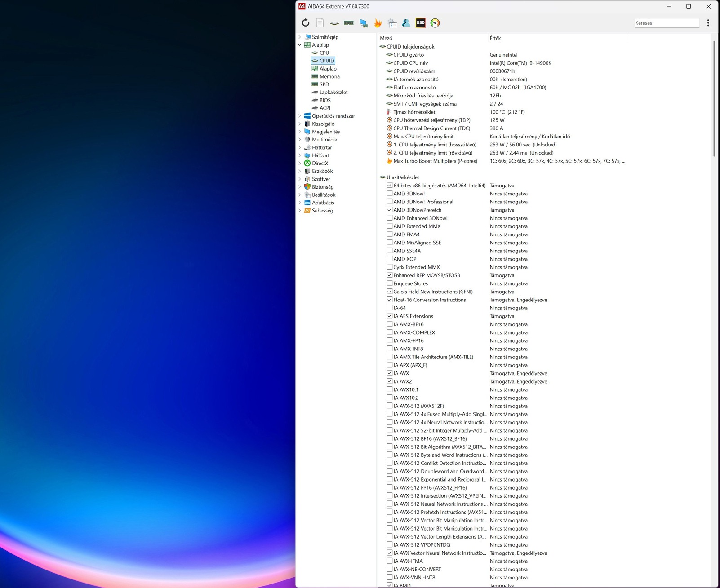Toggle the Galois Field New Instructions checkbox
This screenshot has height=588, width=720.
tap(390, 292)
